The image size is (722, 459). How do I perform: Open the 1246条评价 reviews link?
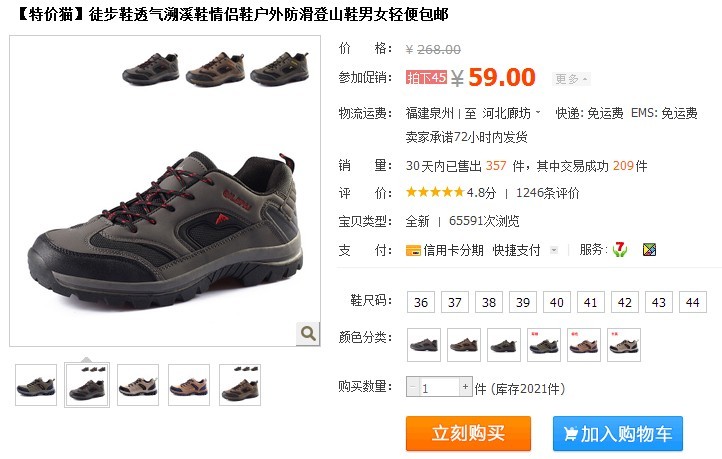(547, 193)
